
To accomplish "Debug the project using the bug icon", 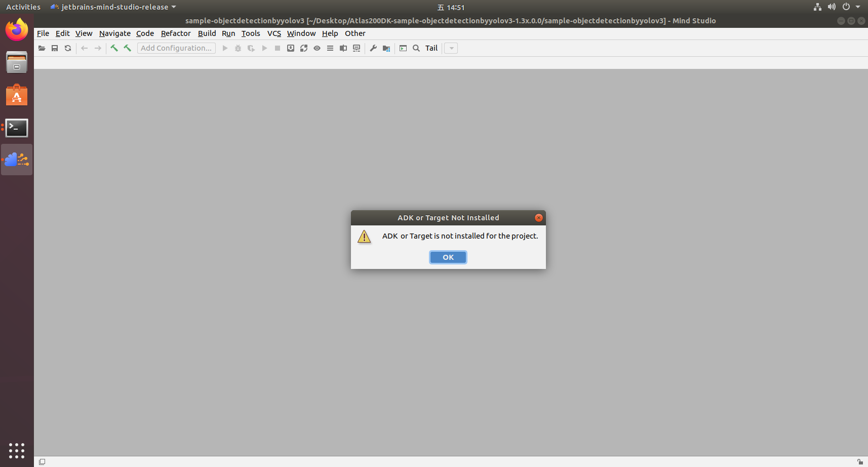I will pos(238,48).
